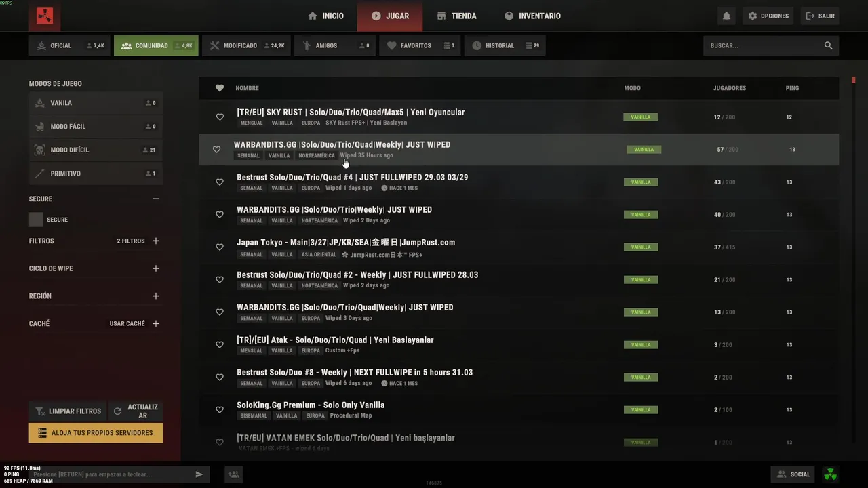Sort by Ping column

pyautogui.click(x=792, y=88)
